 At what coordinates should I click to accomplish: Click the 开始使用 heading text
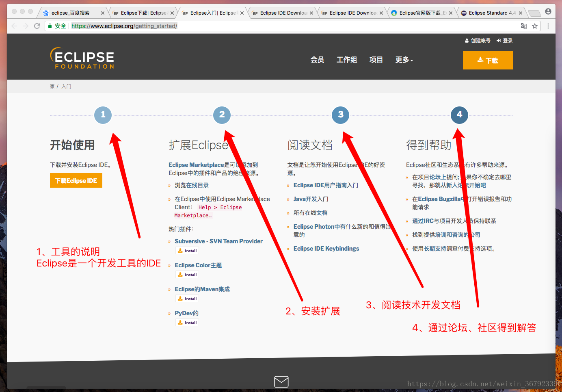[72, 145]
